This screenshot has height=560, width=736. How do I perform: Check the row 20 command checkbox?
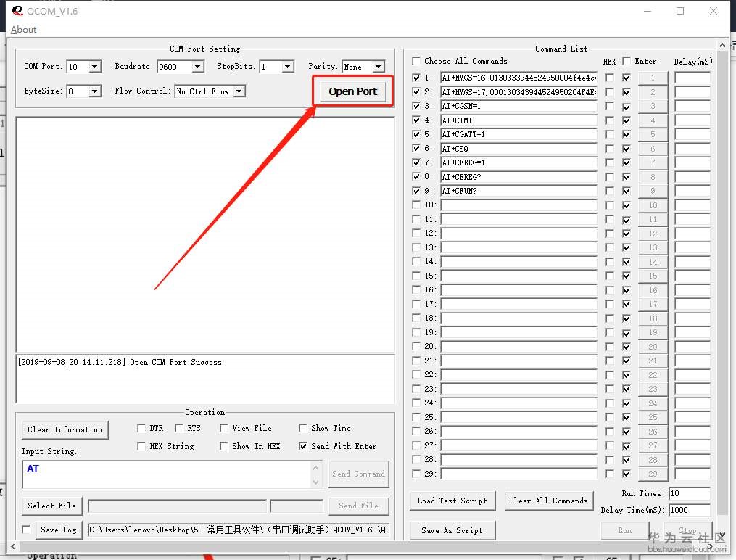click(416, 346)
